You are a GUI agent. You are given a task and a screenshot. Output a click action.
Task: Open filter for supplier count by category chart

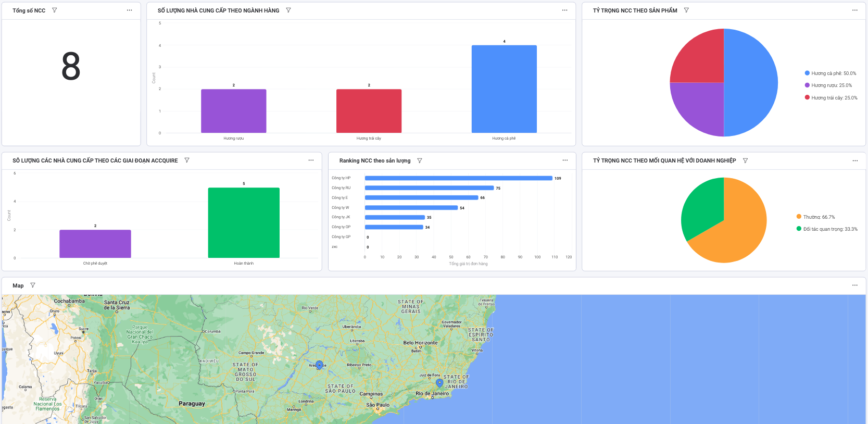[288, 10]
